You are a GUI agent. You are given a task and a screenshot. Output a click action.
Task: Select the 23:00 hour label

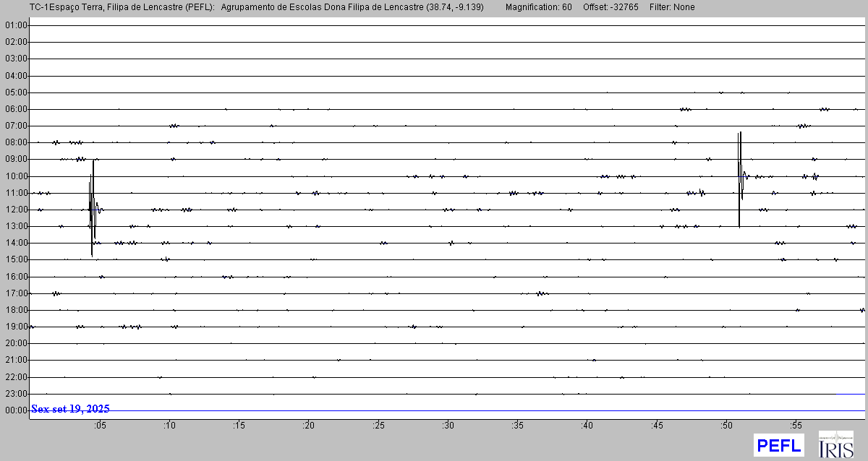point(15,394)
